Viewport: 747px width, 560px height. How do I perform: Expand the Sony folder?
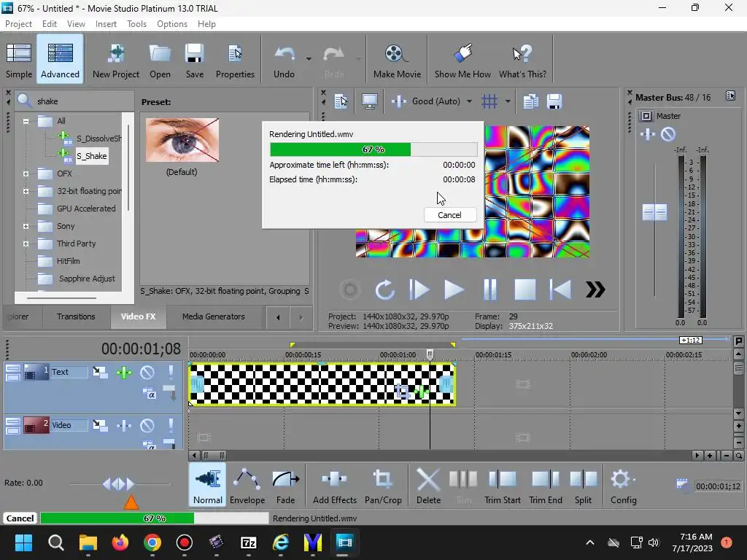pyautogui.click(x=26, y=227)
